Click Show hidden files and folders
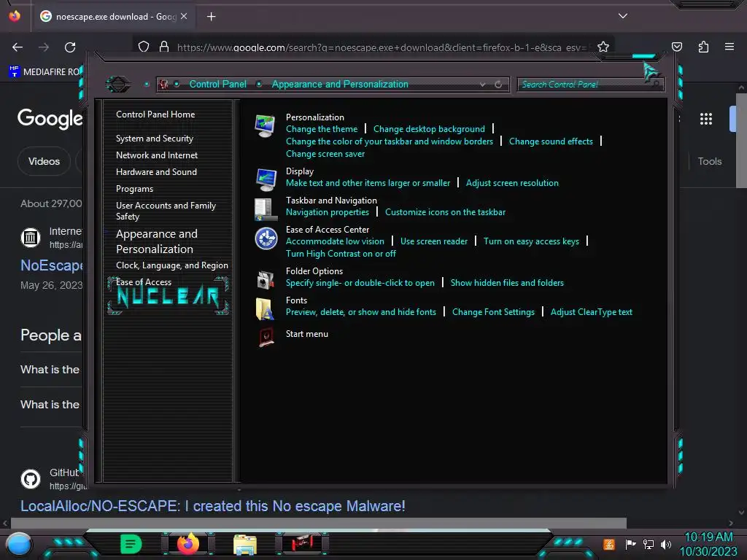This screenshot has height=560, width=747. tap(507, 283)
